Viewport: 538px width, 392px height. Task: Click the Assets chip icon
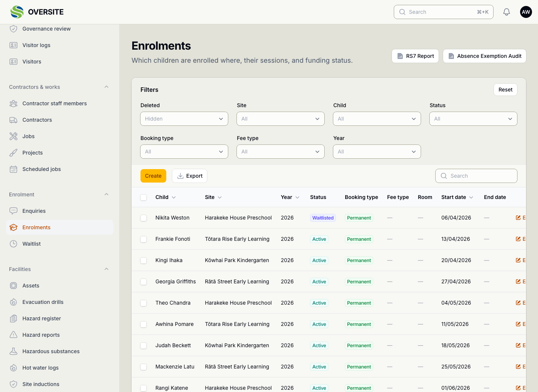tap(13, 286)
